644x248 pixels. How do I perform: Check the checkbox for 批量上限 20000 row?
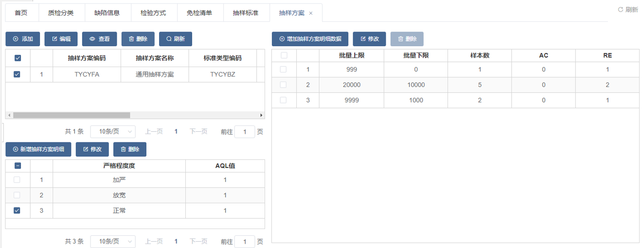tap(284, 85)
